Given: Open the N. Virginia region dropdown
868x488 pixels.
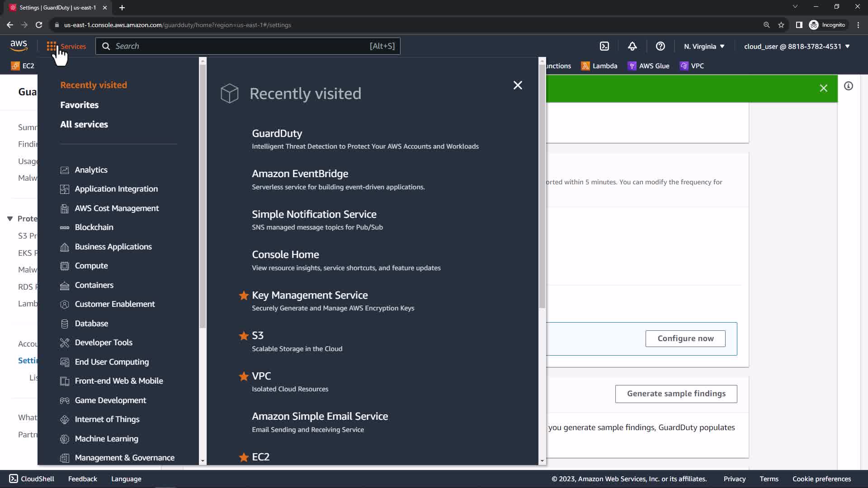Looking at the screenshot, I should [x=704, y=46].
